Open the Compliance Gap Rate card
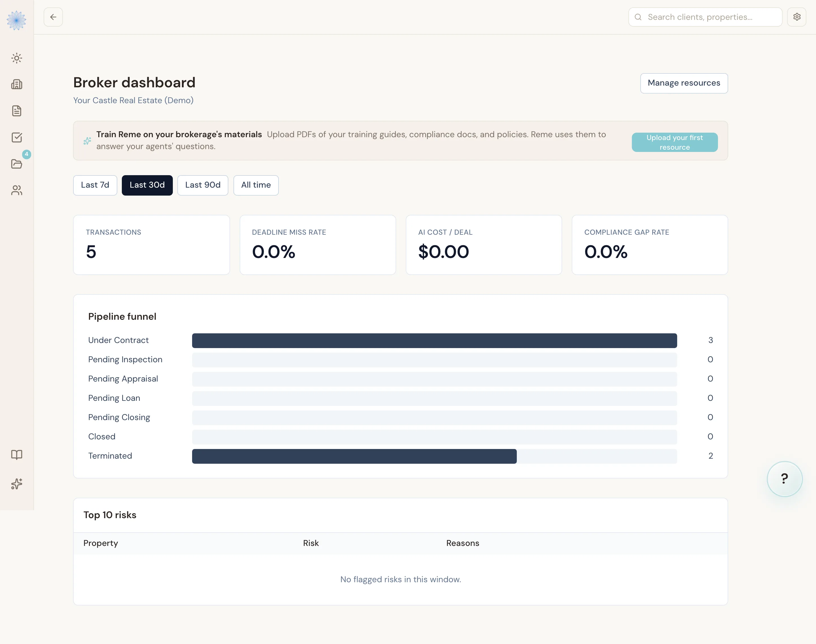 [x=650, y=245]
